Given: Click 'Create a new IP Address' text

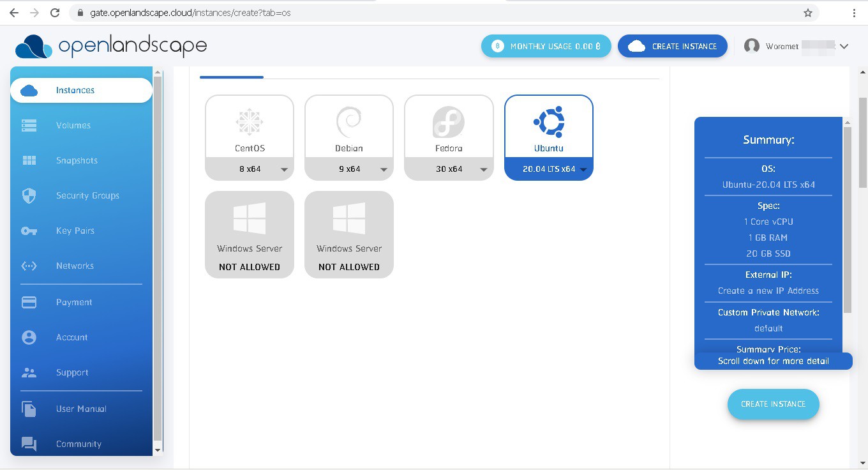Looking at the screenshot, I should tap(768, 291).
